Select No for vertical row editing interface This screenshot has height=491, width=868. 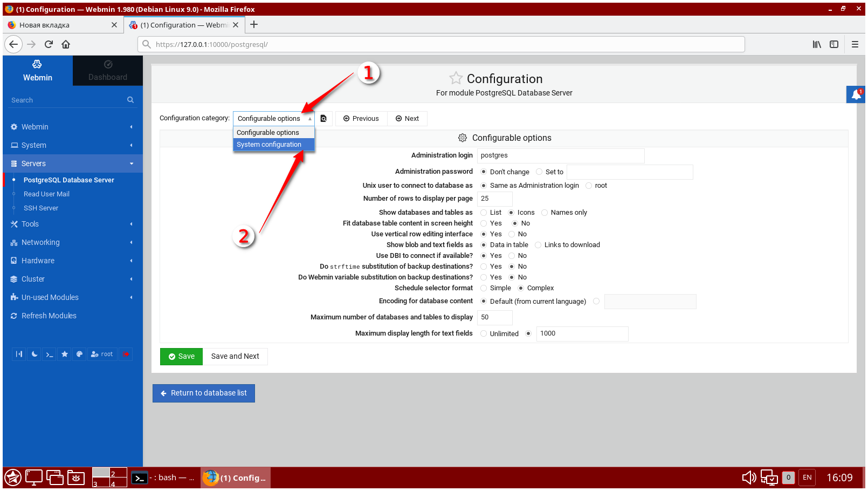click(x=512, y=234)
